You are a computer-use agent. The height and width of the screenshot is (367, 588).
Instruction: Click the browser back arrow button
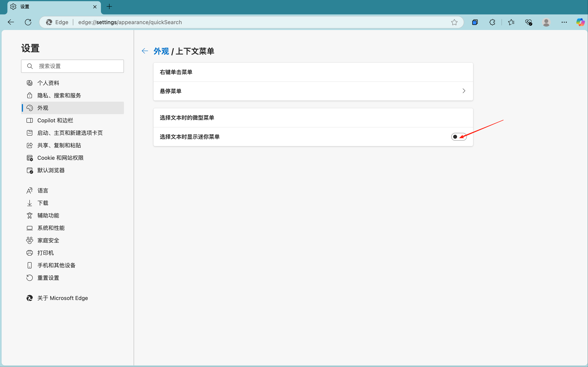[x=11, y=22]
